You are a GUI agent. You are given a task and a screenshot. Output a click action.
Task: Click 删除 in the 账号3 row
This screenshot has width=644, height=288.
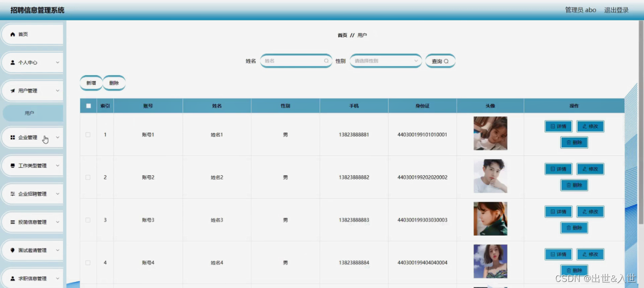coord(574,228)
